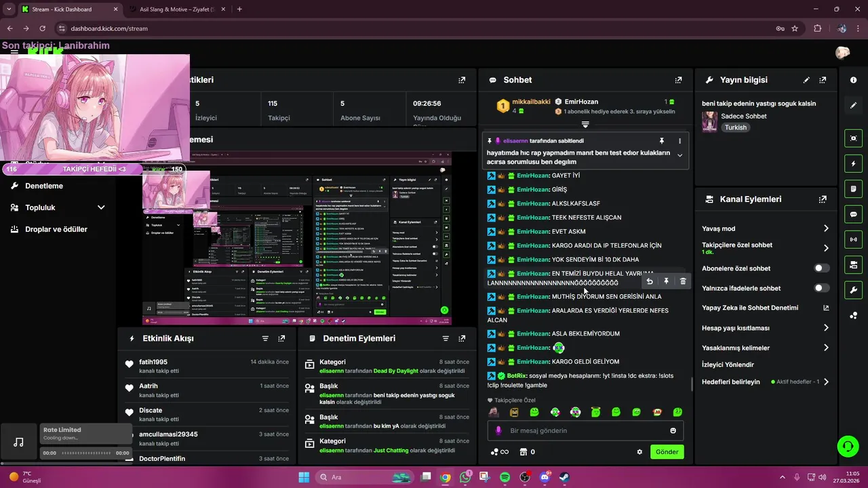Toggle the camera widget icon in sidebar
This screenshot has width=868, height=488.
[853, 264]
